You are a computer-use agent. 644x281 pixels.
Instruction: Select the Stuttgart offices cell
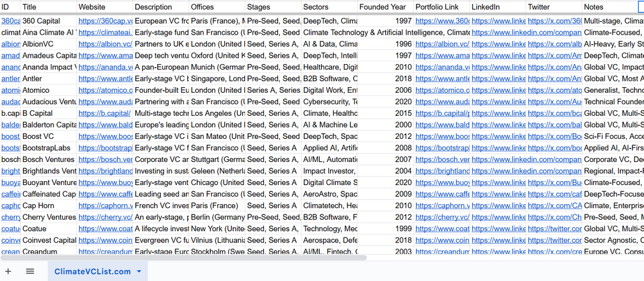coord(217,159)
